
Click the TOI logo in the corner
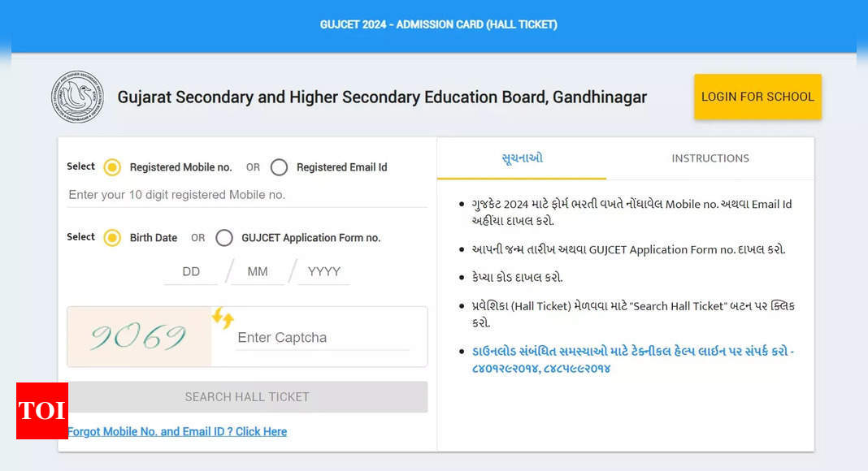tap(41, 412)
